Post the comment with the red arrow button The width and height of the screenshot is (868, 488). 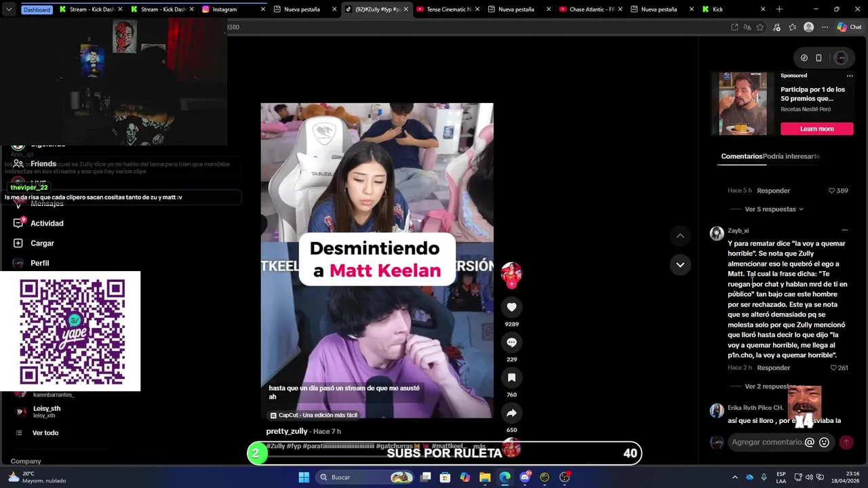click(x=846, y=442)
